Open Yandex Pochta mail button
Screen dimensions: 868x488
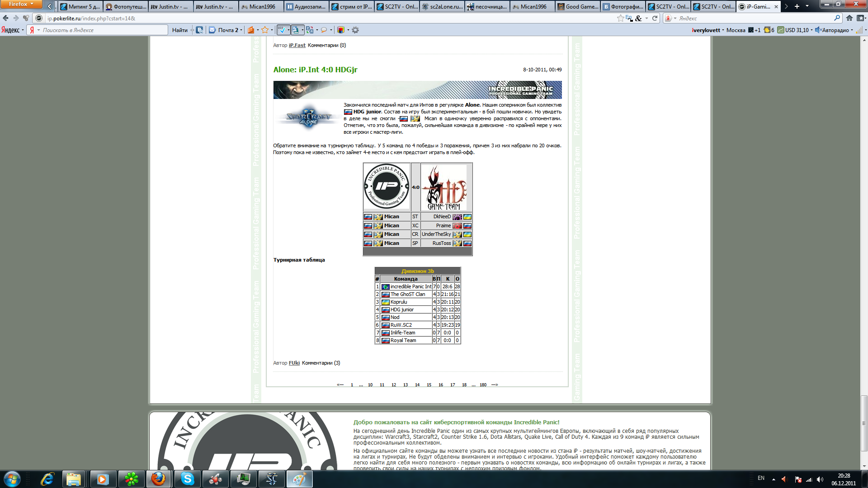point(224,30)
